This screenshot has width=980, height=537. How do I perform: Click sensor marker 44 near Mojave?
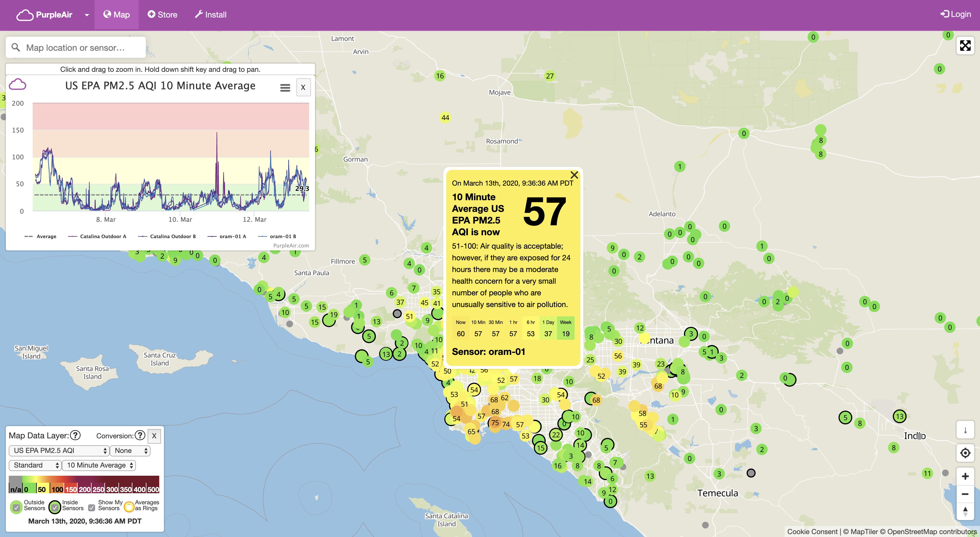tap(445, 118)
